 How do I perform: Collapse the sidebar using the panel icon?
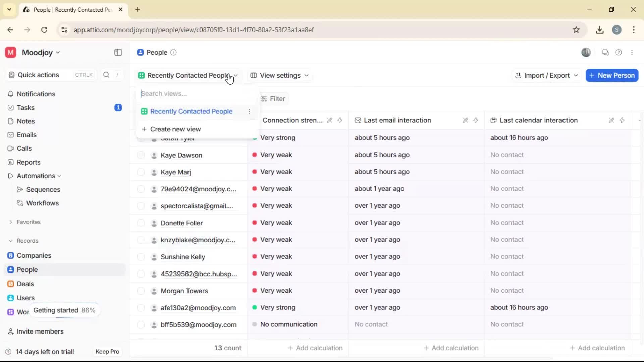pyautogui.click(x=118, y=52)
